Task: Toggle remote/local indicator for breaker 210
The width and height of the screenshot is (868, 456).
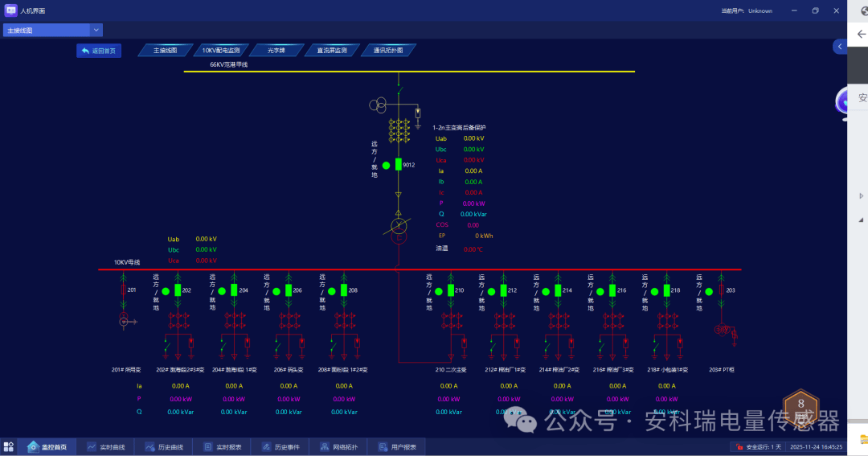Action: (x=439, y=291)
